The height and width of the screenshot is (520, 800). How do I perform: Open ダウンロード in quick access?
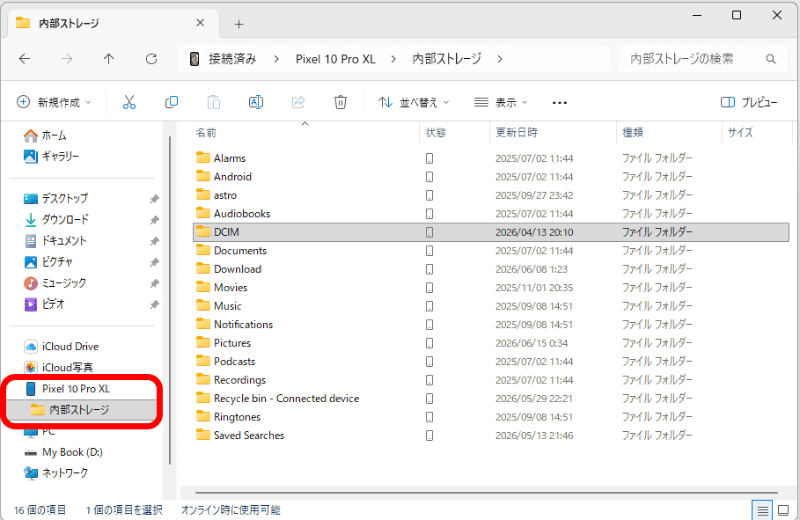tap(56, 219)
